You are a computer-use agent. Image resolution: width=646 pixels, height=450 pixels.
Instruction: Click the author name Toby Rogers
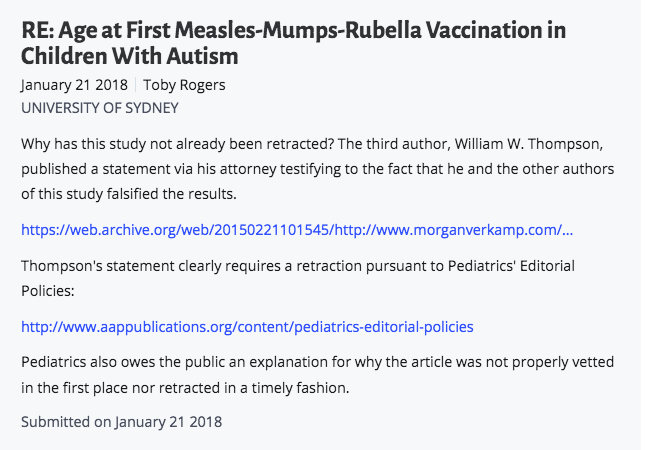(x=187, y=85)
